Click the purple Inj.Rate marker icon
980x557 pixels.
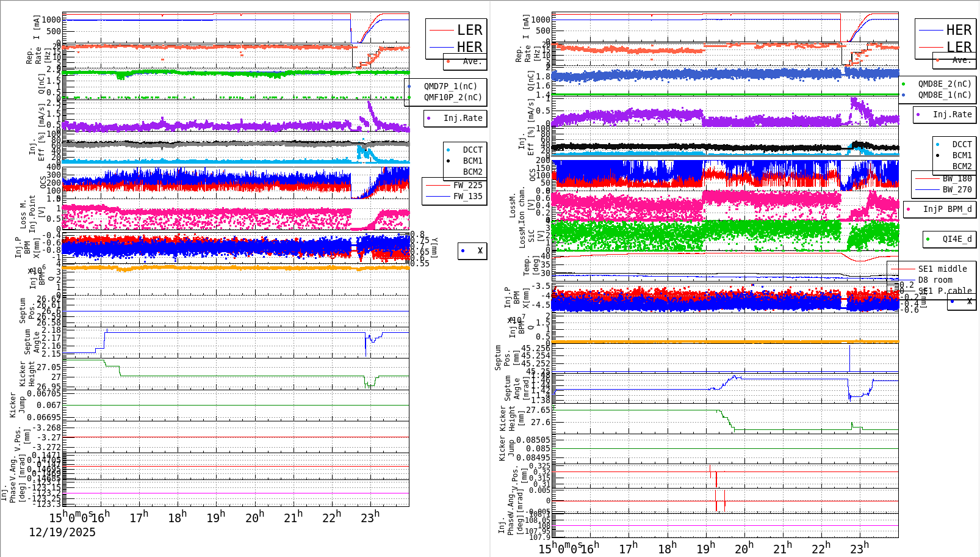click(430, 118)
